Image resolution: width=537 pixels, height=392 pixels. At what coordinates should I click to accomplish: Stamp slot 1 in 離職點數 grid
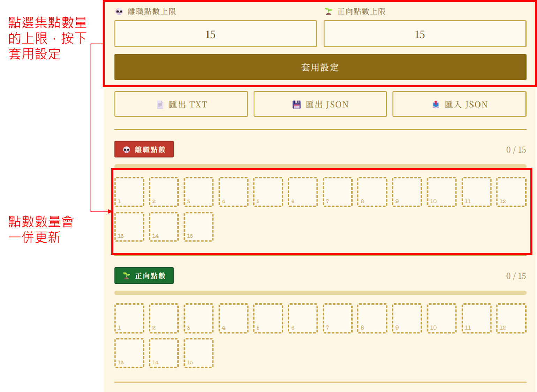pos(129,192)
